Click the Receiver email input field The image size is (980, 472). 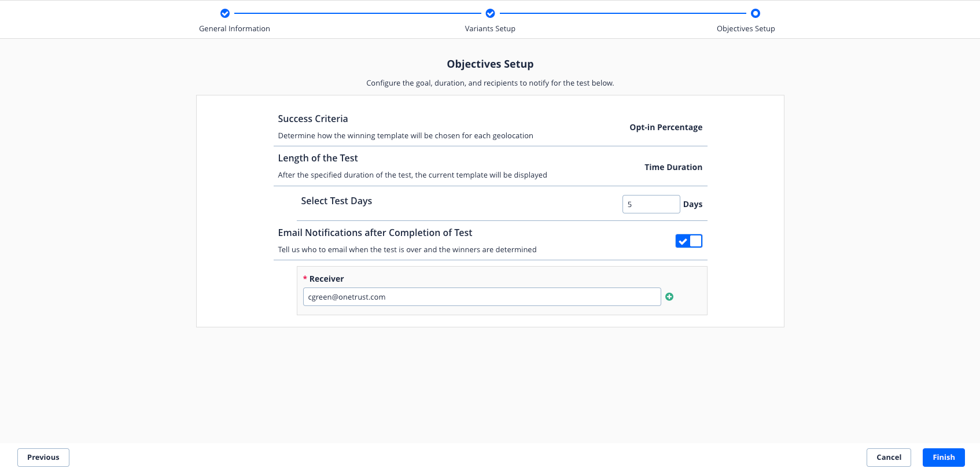[x=481, y=297]
